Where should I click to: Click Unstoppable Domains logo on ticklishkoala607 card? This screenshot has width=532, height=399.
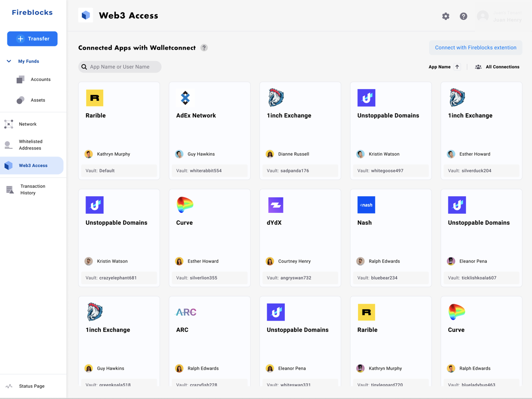(457, 205)
